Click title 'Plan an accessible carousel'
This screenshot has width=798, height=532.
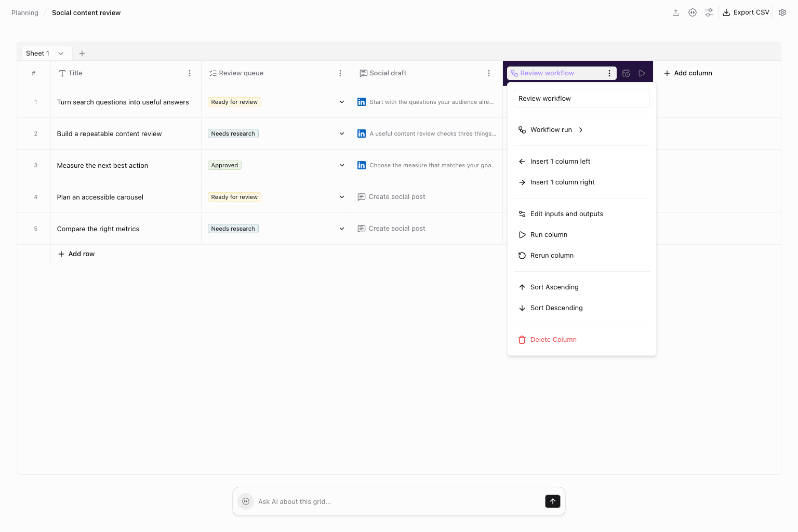(x=100, y=197)
